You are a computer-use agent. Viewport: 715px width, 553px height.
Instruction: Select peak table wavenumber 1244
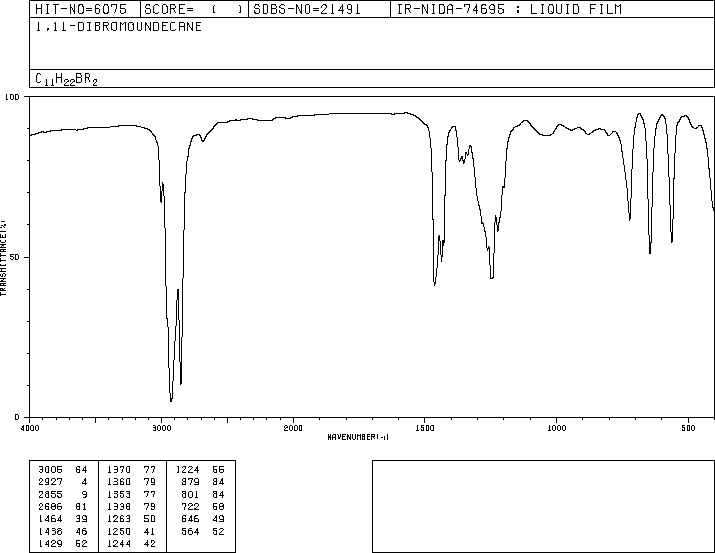point(119,543)
